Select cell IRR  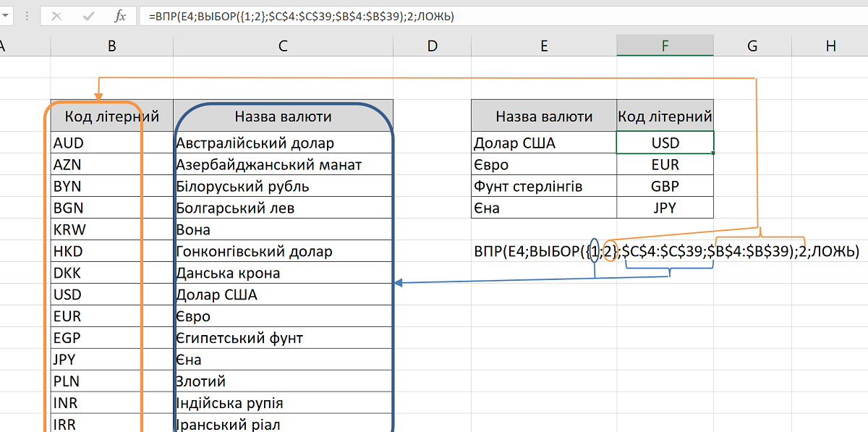pyautogui.click(x=112, y=423)
